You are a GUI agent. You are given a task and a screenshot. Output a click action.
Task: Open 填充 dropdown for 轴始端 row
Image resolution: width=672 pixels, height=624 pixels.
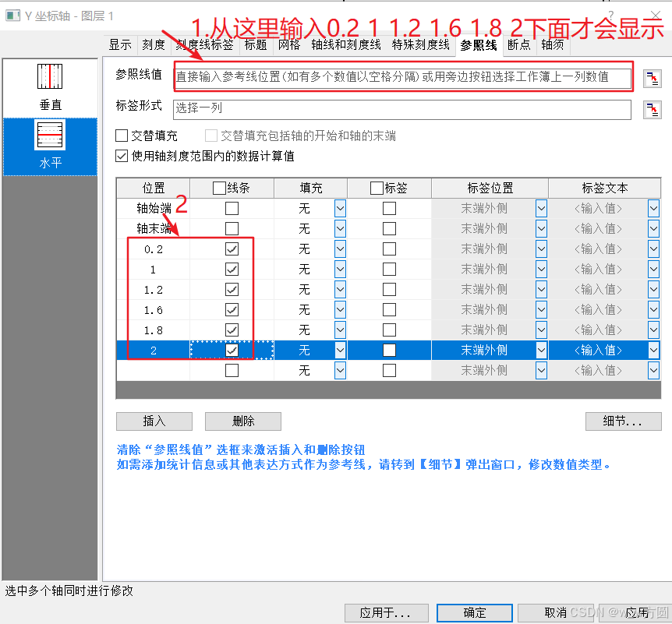pyautogui.click(x=340, y=209)
